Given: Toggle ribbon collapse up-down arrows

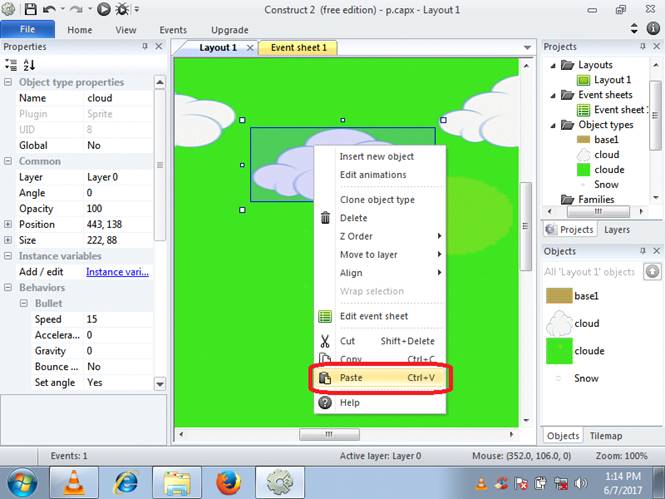Looking at the screenshot, I should pyautogui.click(x=634, y=28).
